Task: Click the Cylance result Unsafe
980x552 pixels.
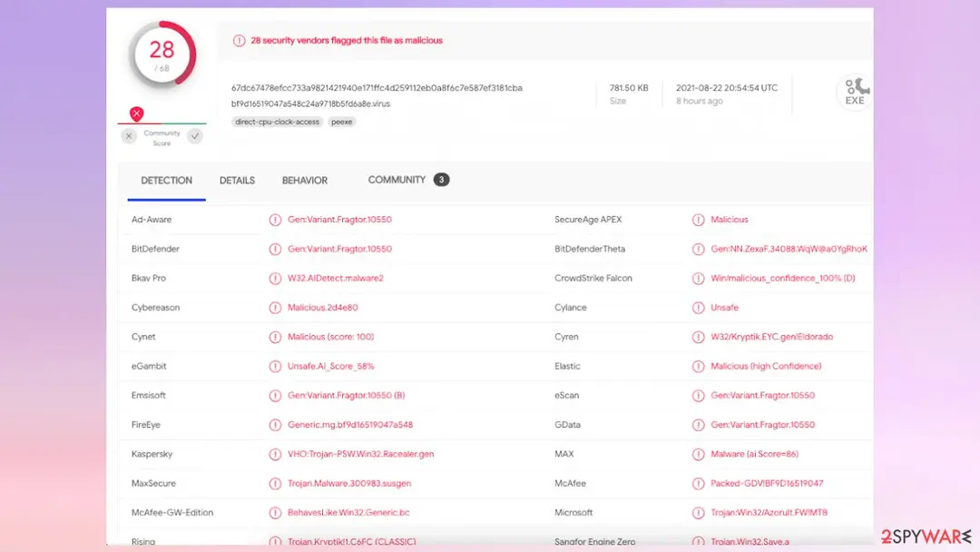Action: click(724, 308)
